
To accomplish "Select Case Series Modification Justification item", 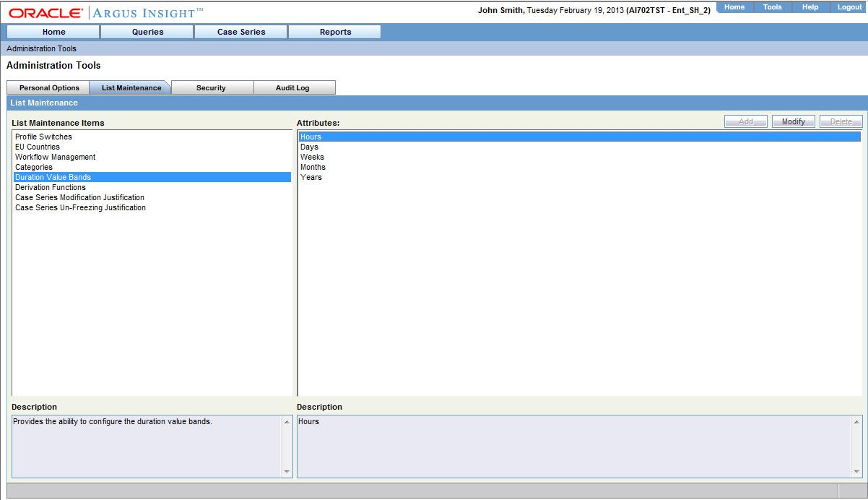I will point(152,197).
